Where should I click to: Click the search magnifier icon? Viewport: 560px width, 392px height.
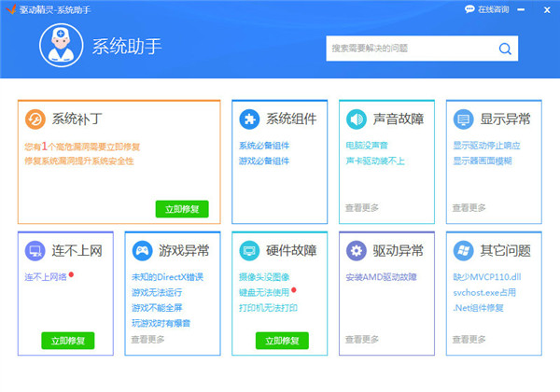click(x=505, y=48)
